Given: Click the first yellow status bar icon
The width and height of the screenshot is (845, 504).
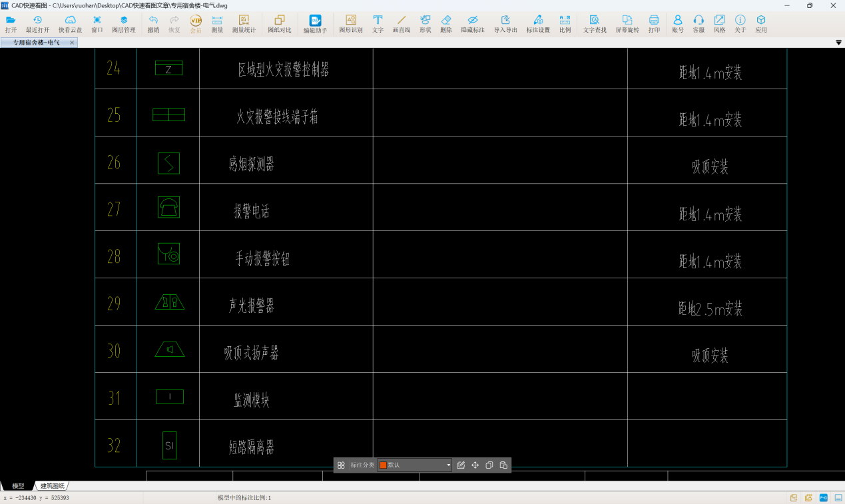Looking at the screenshot, I should 794,497.
